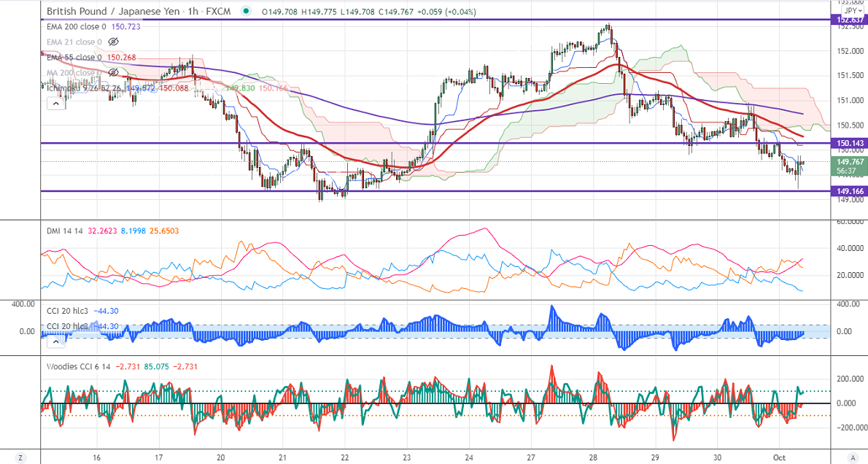Click the 23 date label on time axis
The height and width of the screenshot is (464, 868).
click(x=407, y=458)
